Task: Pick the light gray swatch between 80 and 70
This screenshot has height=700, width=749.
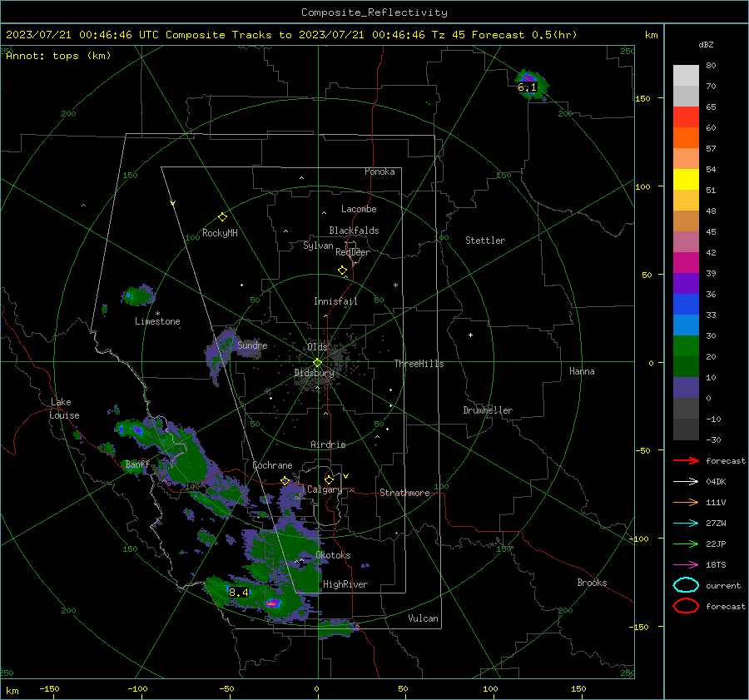Action: pos(686,76)
